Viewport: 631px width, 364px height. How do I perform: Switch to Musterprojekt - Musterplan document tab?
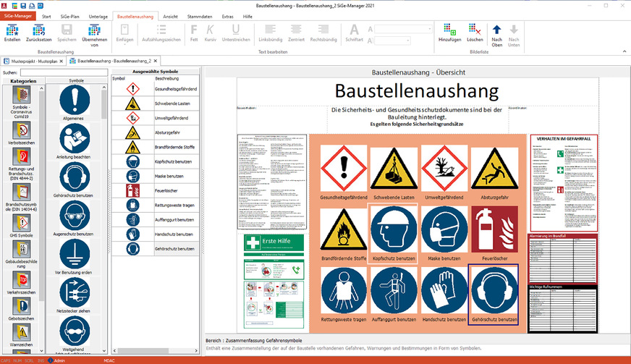(x=34, y=62)
